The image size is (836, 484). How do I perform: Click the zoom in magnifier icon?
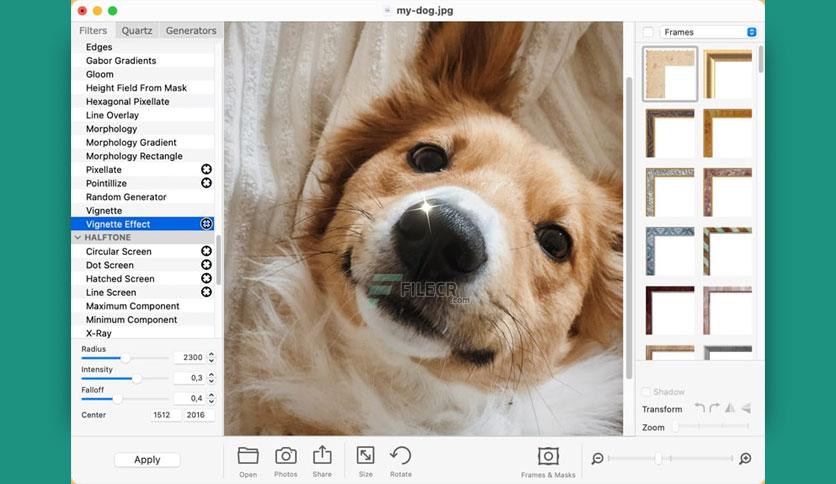click(745, 458)
